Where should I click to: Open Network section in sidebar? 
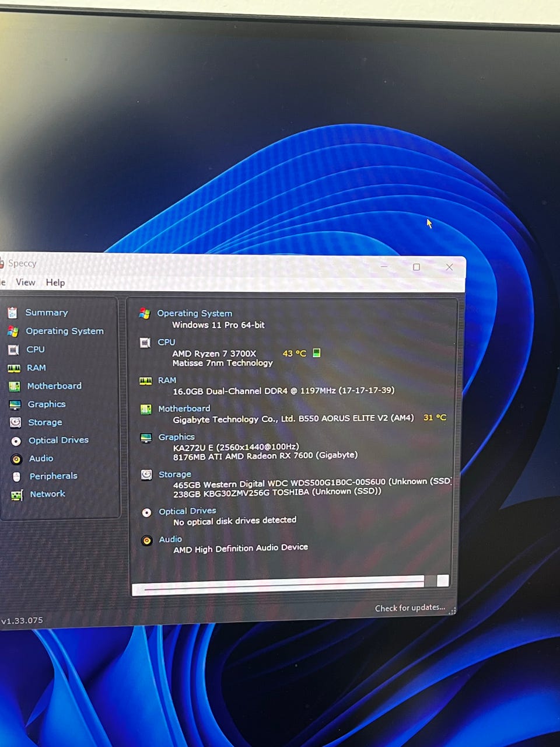pyautogui.click(x=47, y=494)
